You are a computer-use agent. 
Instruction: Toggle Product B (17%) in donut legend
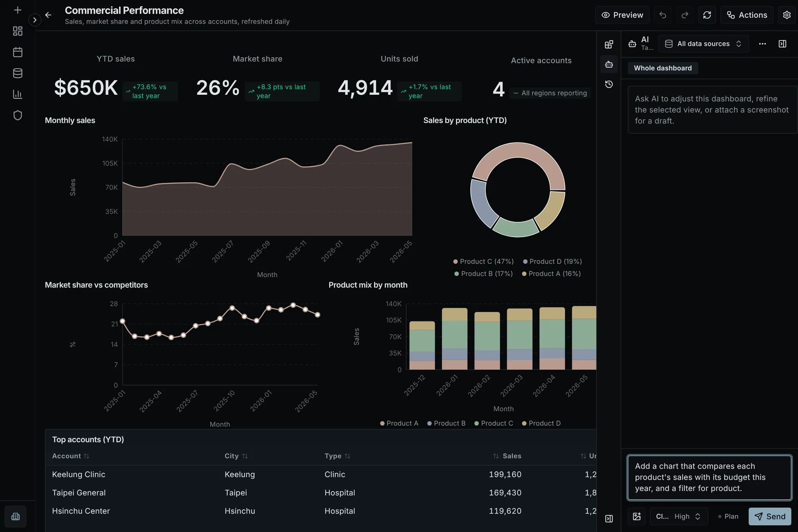[x=483, y=273]
